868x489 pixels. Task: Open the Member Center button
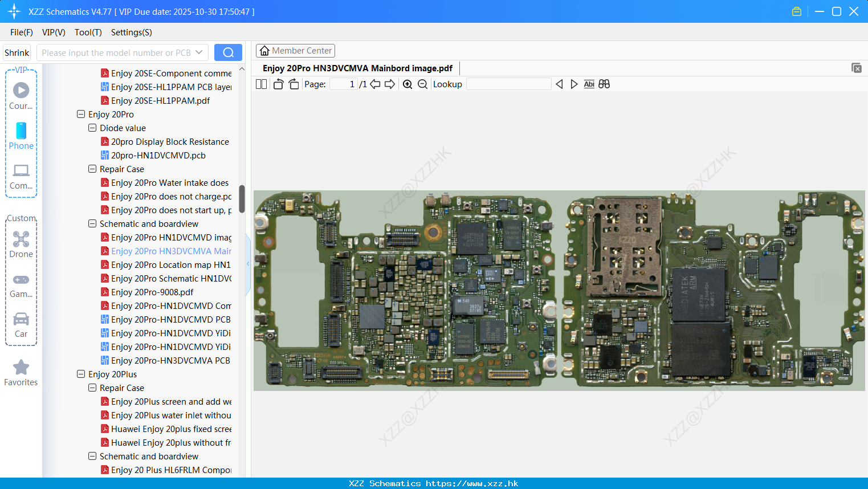pyautogui.click(x=295, y=51)
